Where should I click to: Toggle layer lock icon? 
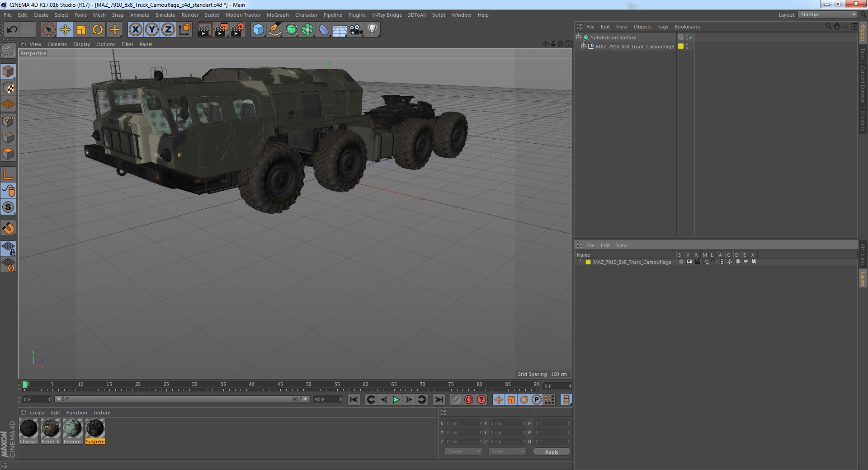(713, 262)
